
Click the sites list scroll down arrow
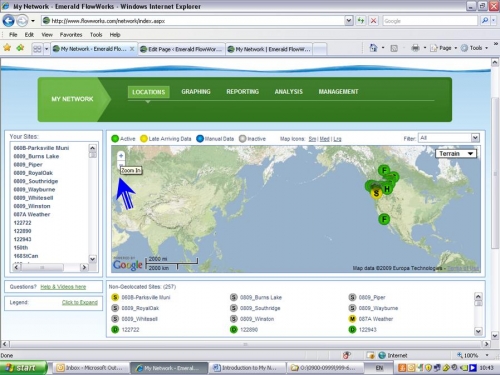click(x=92, y=259)
